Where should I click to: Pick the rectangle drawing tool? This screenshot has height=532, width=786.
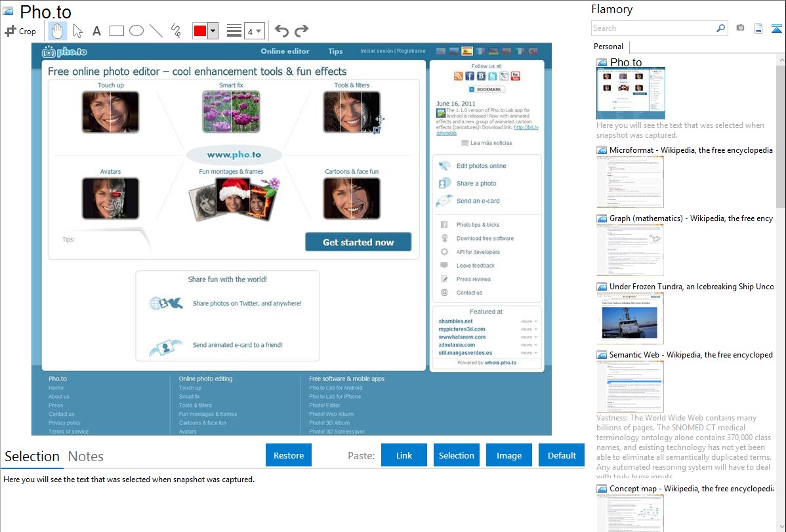click(x=116, y=31)
